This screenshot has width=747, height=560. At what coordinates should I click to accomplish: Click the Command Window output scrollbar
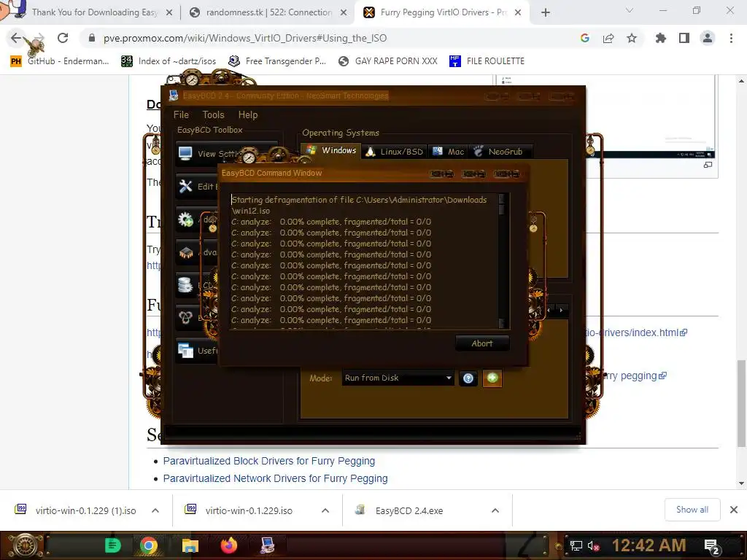click(x=502, y=261)
